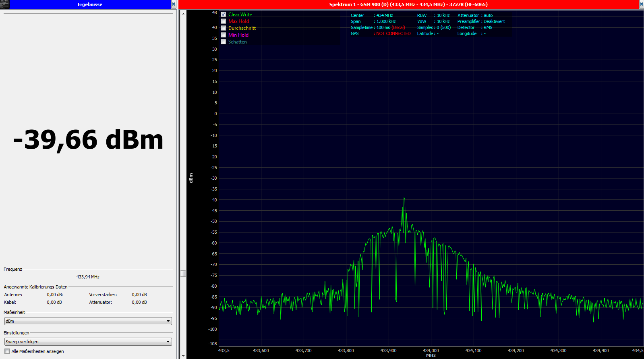
Task: Click the 434,000 label on frequency axis
Action: pos(431,351)
